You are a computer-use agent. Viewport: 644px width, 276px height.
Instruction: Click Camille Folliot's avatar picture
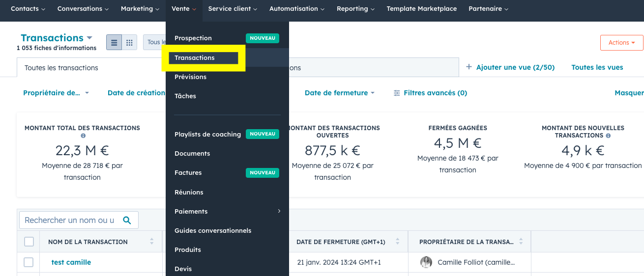426,262
